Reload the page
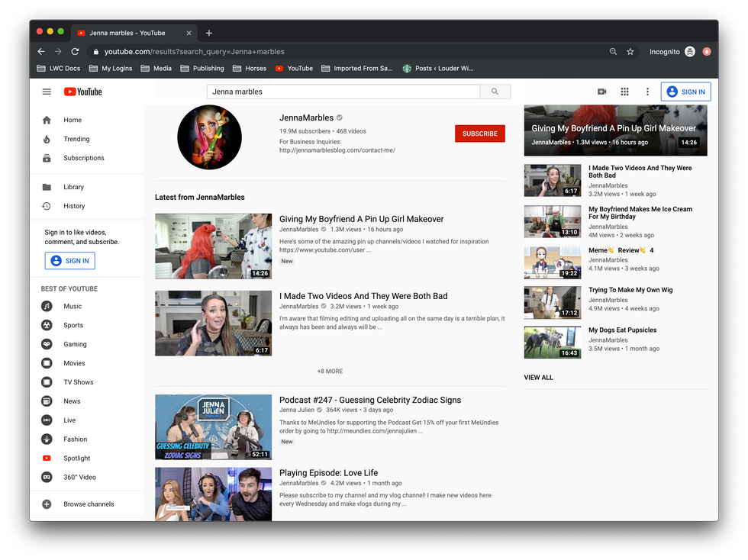The width and height of the screenshot is (748, 560). (75, 52)
